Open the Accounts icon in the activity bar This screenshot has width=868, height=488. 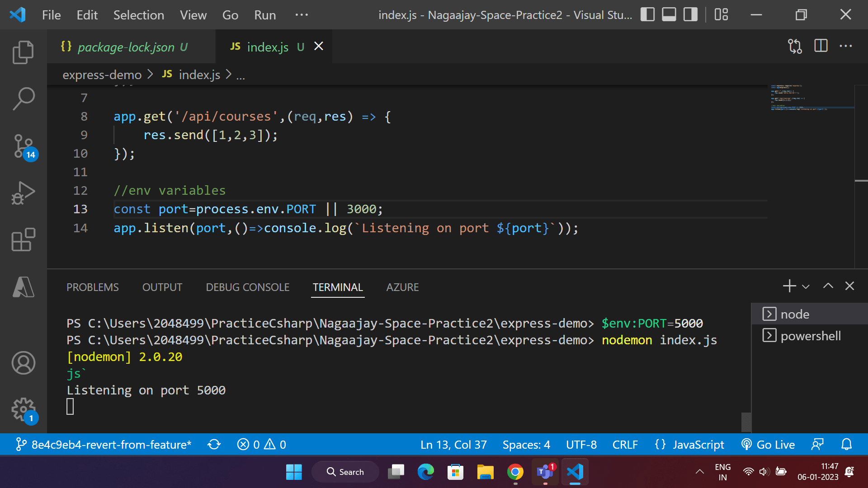[x=23, y=363]
